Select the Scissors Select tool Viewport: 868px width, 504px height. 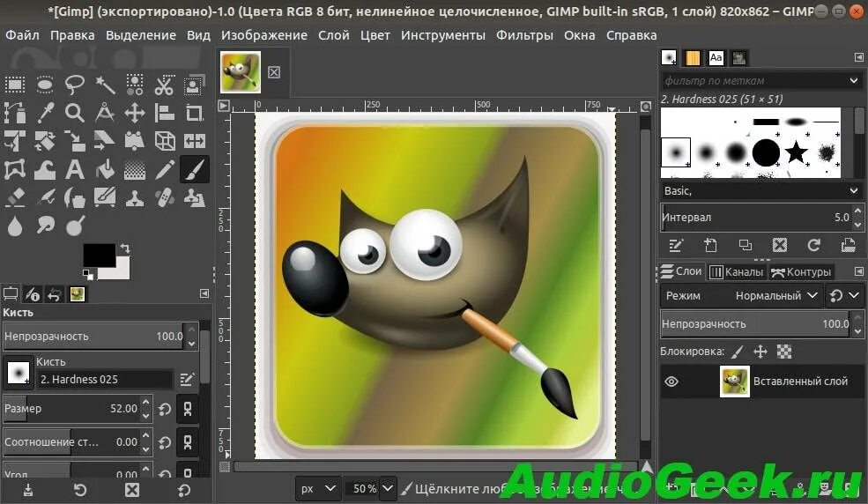coord(164,85)
